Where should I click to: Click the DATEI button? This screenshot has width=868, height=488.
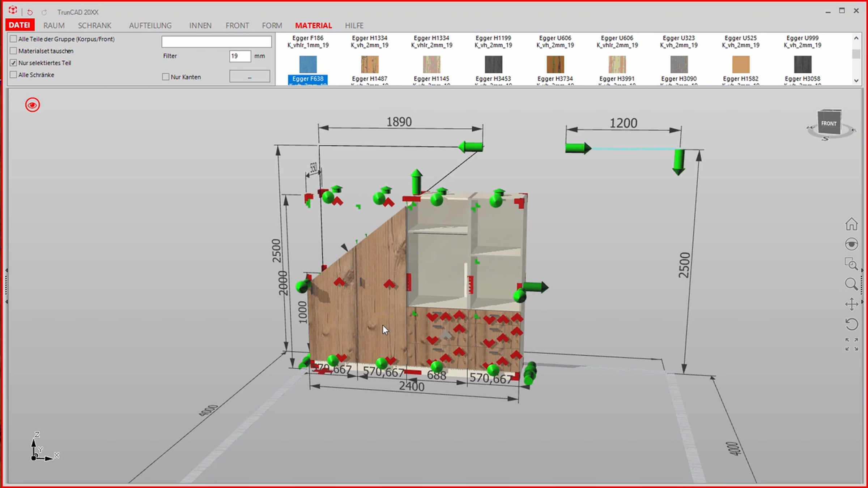pos(20,25)
